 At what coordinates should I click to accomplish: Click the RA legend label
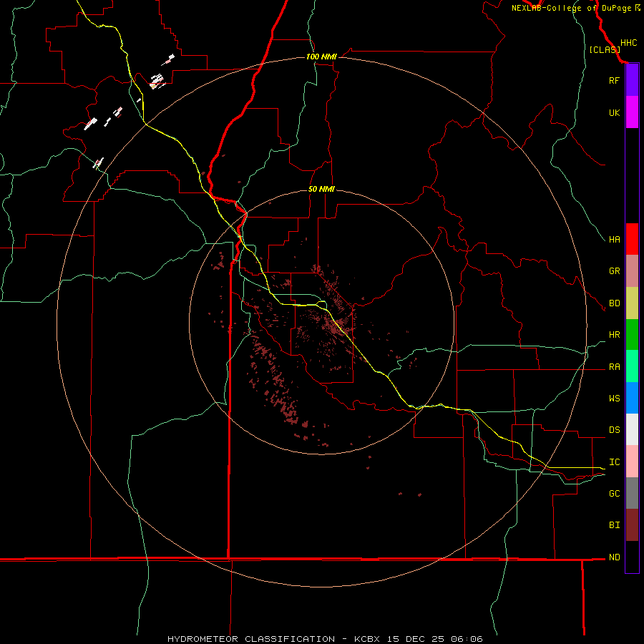click(x=615, y=366)
